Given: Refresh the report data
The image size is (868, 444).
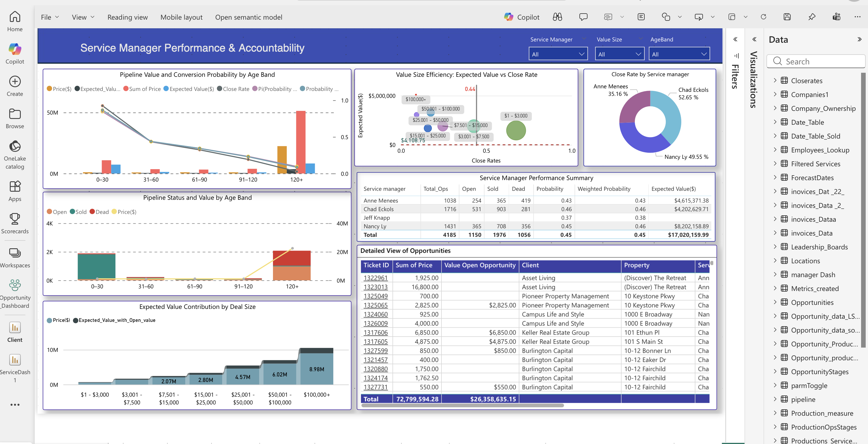Looking at the screenshot, I should click(x=764, y=17).
